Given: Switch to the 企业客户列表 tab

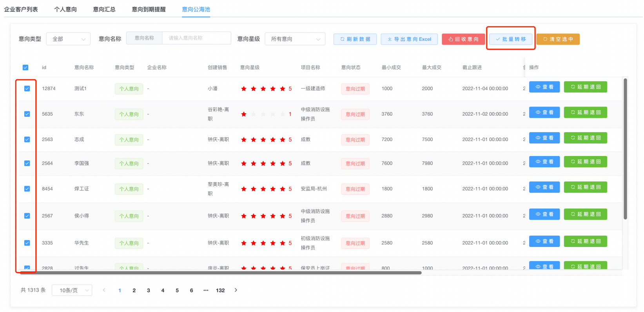Looking at the screenshot, I should pos(21,9).
